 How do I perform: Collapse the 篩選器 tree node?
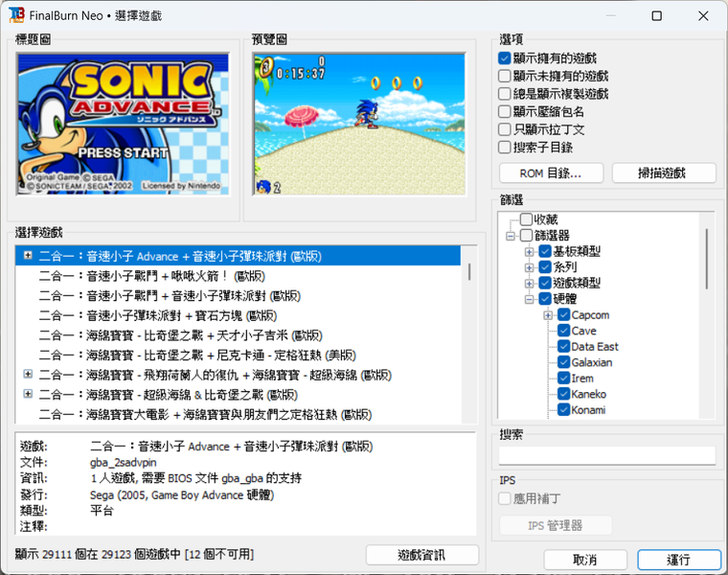point(511,236)
